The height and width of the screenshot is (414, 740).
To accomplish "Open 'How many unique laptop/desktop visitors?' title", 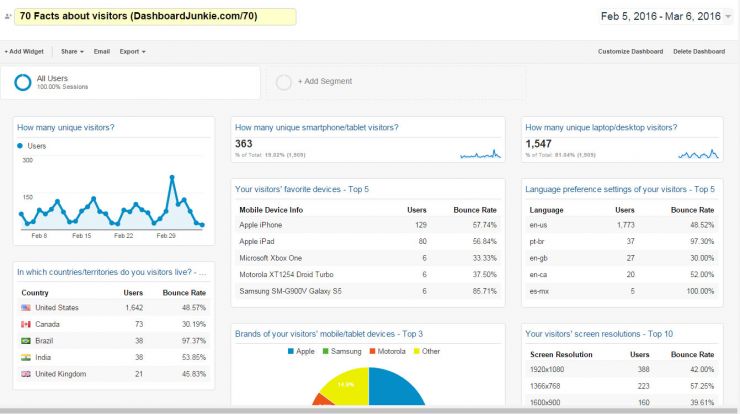I will point(601,127).
